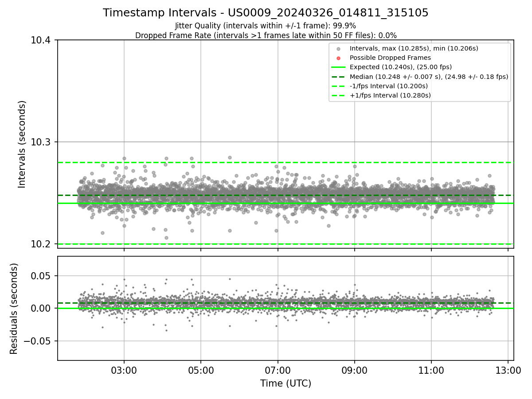Image resolution: width=532 pixels, height=399 pixels.
Task: Click the plot title 'Timestamp Intervals - US0009_20240326_014811_315105'
Action: [266, 13]
